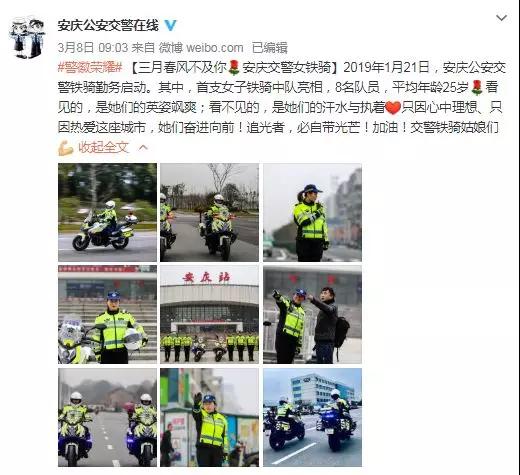Click the blue verified V badge
Viewport: 520px width, 475px height.
tap(171, 25)
